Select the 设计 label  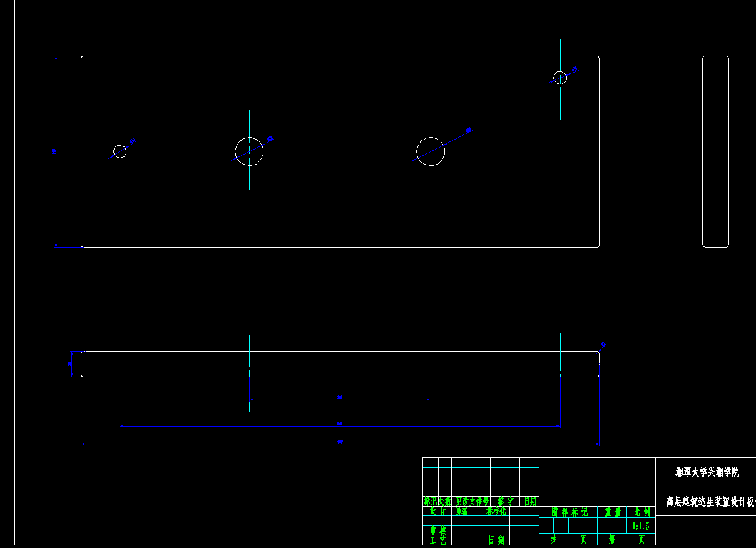click(x=437, y=511)
